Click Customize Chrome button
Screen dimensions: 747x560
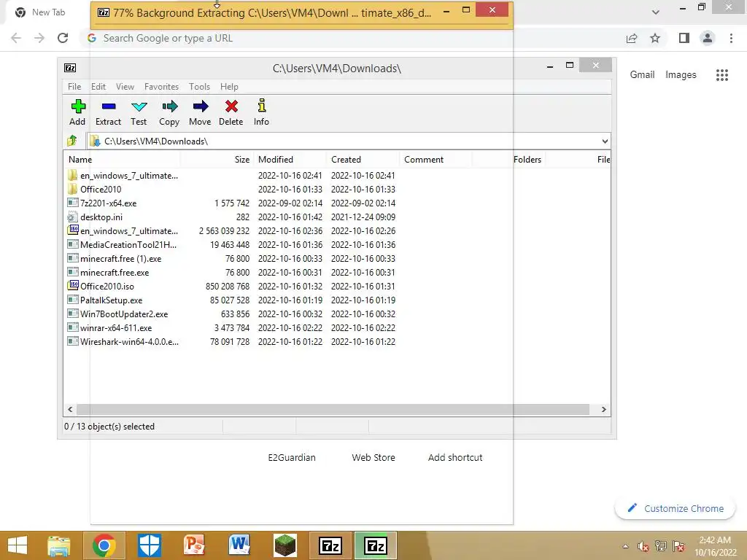click(x=676, y=508)
